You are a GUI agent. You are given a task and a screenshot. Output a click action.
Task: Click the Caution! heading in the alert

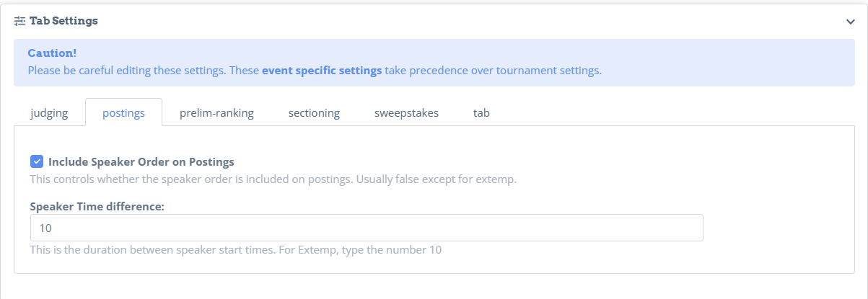(52, 53)
